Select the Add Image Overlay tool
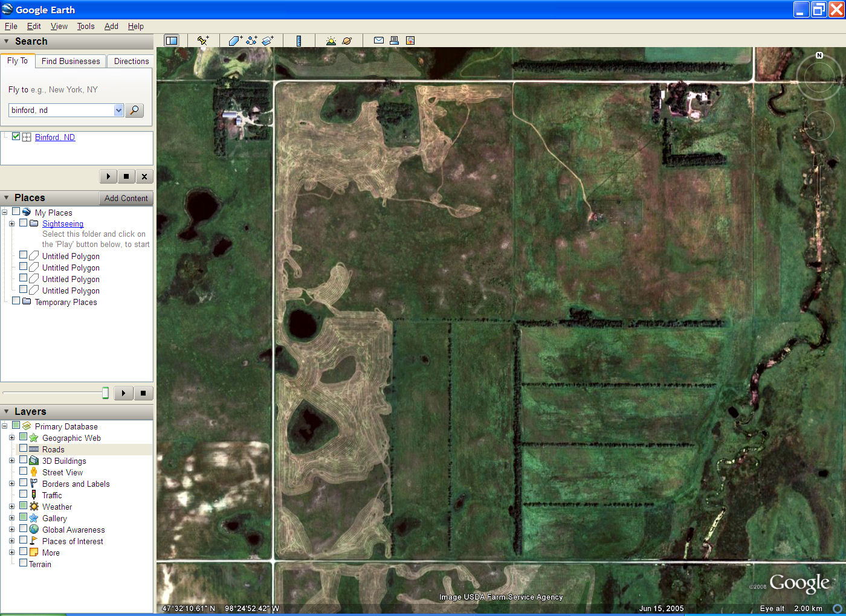846x616 pixels. tap(268, 40)
